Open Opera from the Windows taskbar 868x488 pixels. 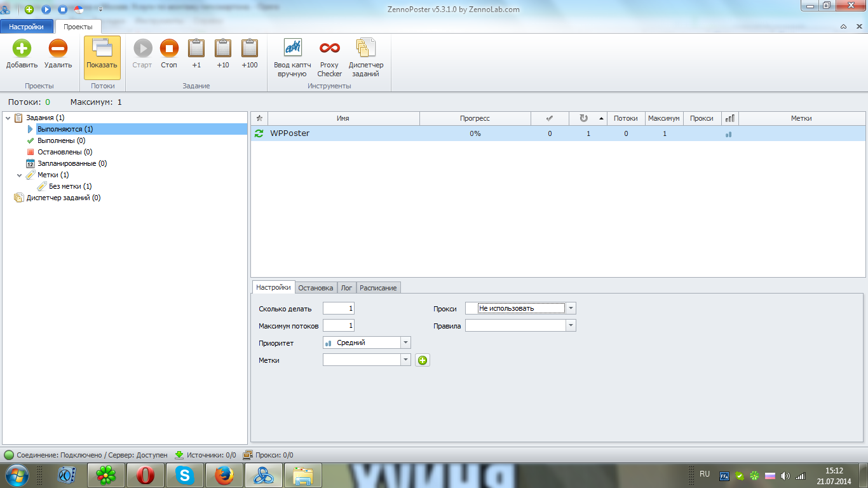(146, 475)
